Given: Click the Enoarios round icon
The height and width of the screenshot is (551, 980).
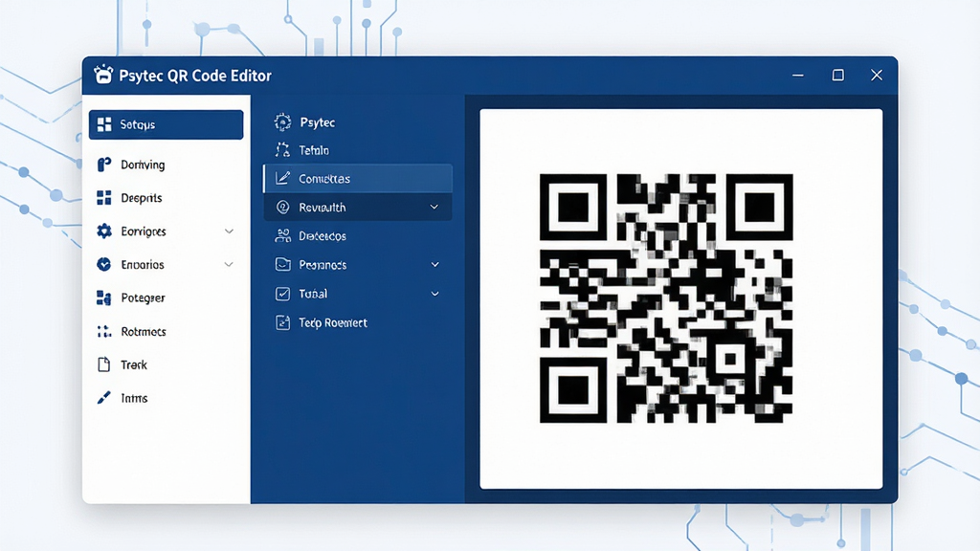Looking at the screenshot, I should pos(103,264).
